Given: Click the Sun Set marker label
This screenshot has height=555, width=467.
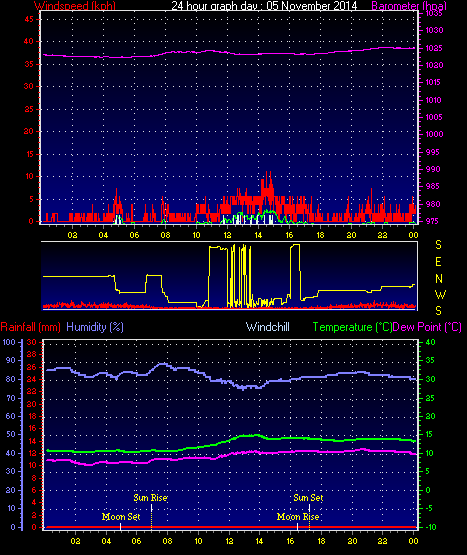Looking at the screenshot, I should click(308, 498).
